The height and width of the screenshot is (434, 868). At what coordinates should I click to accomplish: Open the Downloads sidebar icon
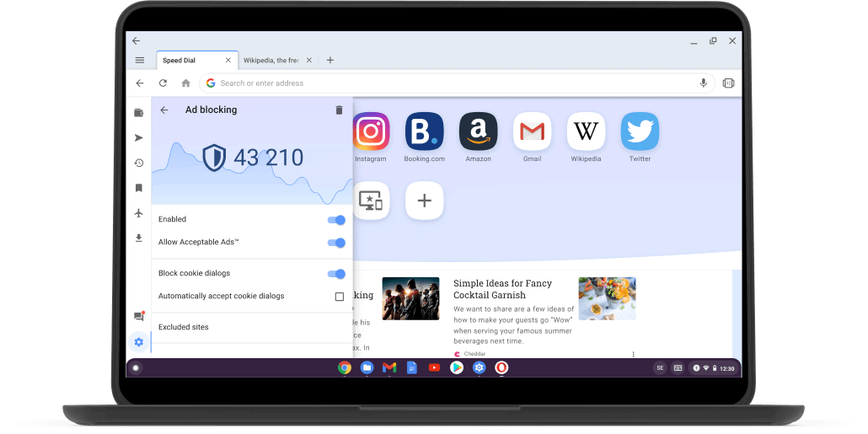[139, 238]
